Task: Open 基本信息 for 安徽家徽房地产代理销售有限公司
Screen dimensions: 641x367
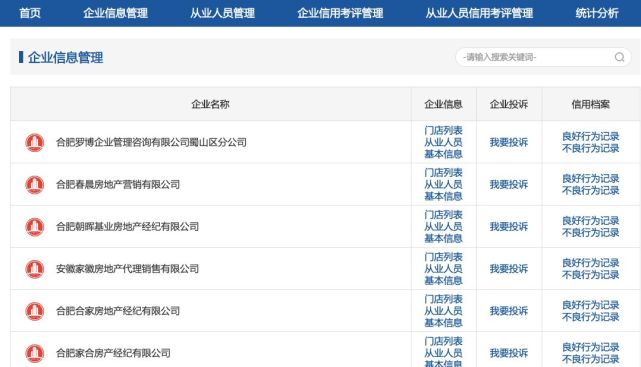Action: click(443, 280)
